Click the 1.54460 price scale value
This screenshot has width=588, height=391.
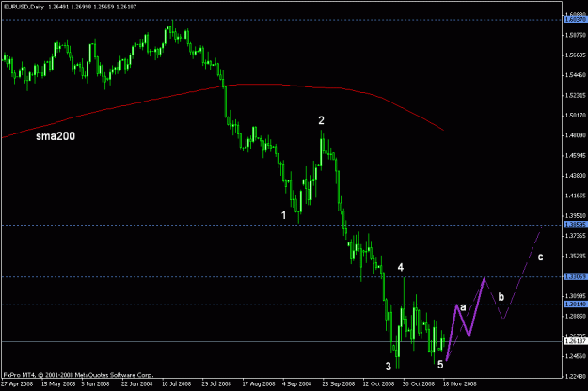pyautogui.click(x=575, y=75)
